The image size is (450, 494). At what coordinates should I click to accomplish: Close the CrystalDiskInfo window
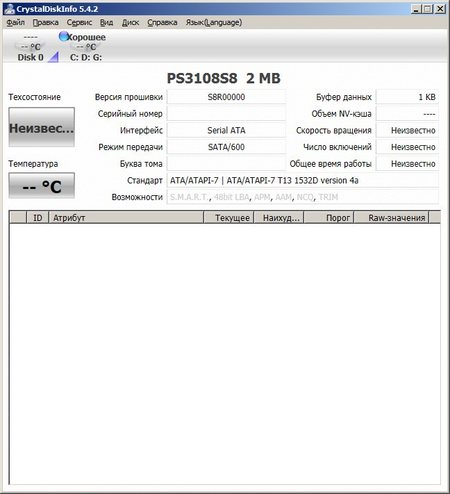[x=440, y=9]
